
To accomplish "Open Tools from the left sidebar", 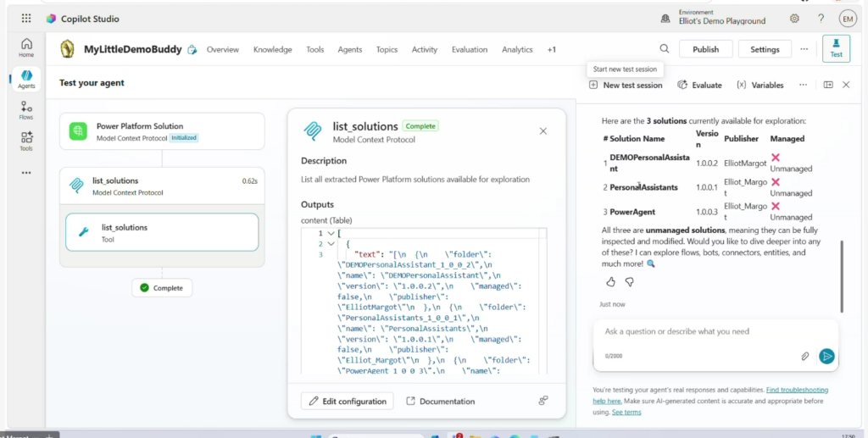I will 27,141.
